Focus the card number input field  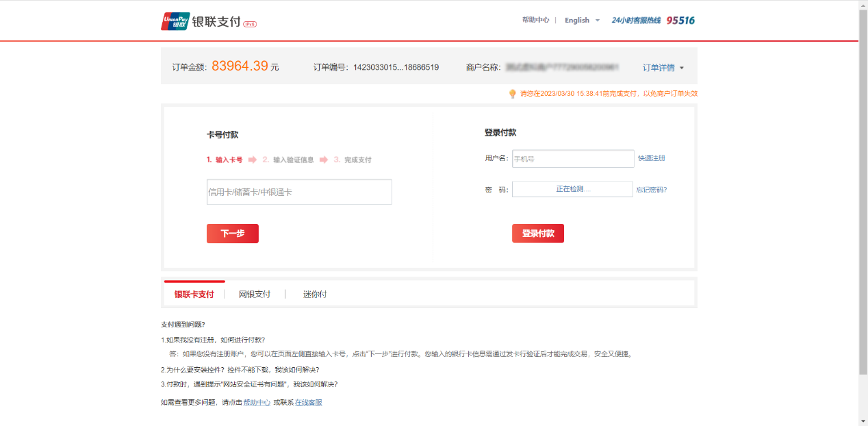click(299, 192)
